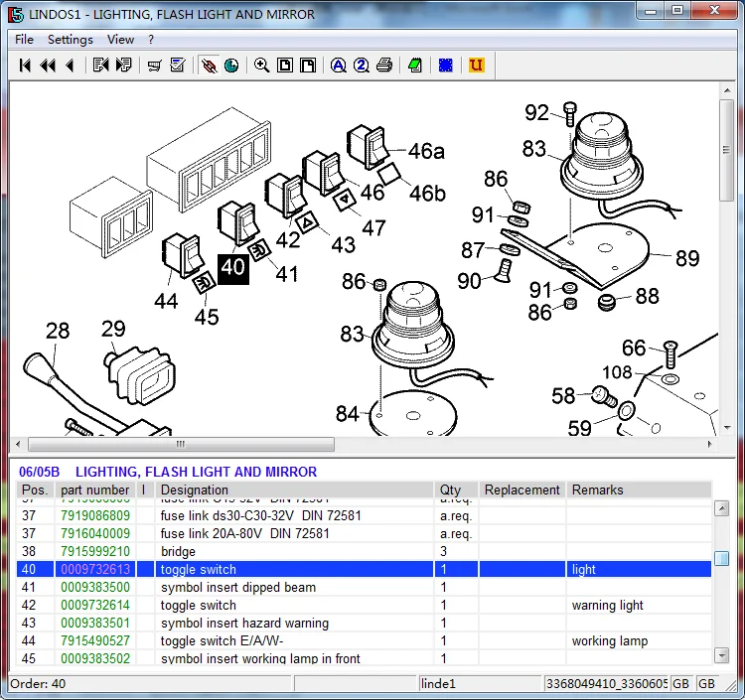Click 'symbol insert hazard warning' row

364,624
